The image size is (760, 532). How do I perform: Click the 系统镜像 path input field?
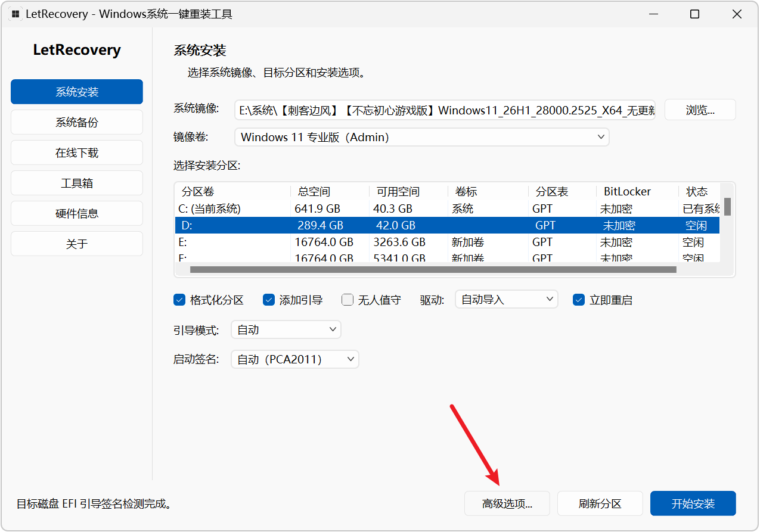point(445,110)
